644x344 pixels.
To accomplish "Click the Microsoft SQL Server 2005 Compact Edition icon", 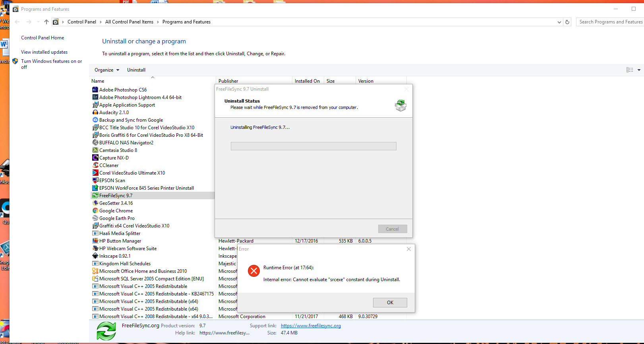I will pos(95,279).
